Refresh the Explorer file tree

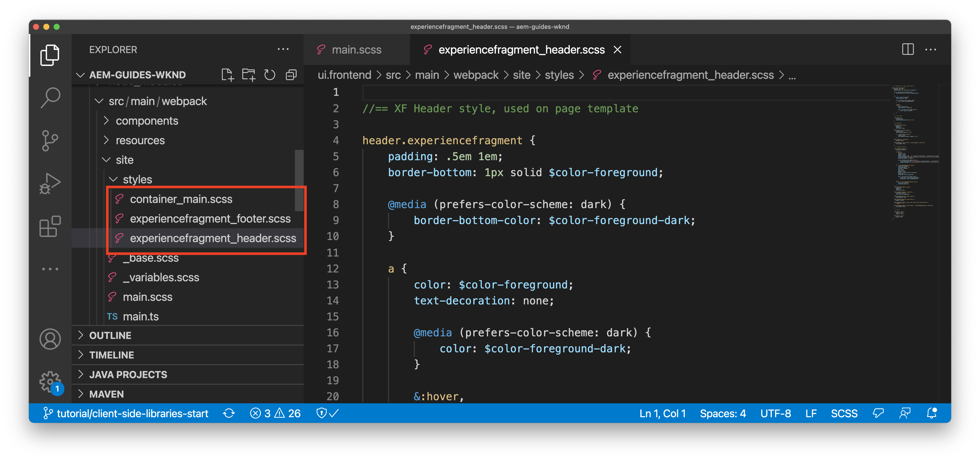(270, 75)
